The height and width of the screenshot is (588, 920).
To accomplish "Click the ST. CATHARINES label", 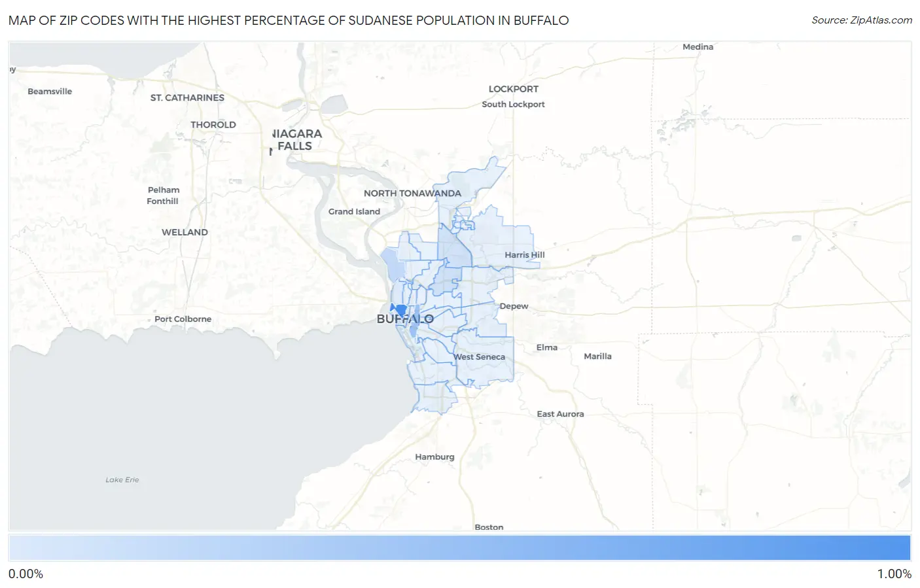I will tap(187, 97).
